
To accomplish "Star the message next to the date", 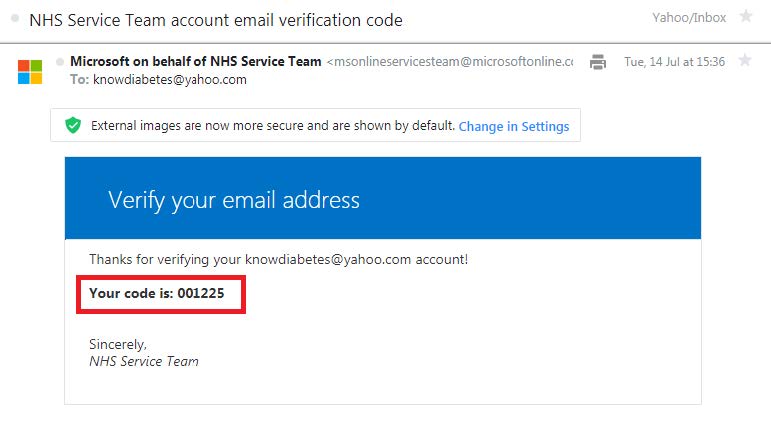I will tap(745, 61).
